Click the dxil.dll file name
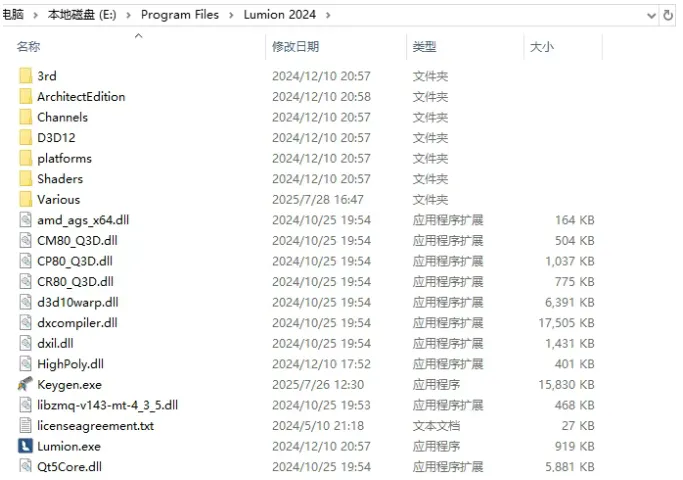This screenshot has height=480, width=683. 55,343
